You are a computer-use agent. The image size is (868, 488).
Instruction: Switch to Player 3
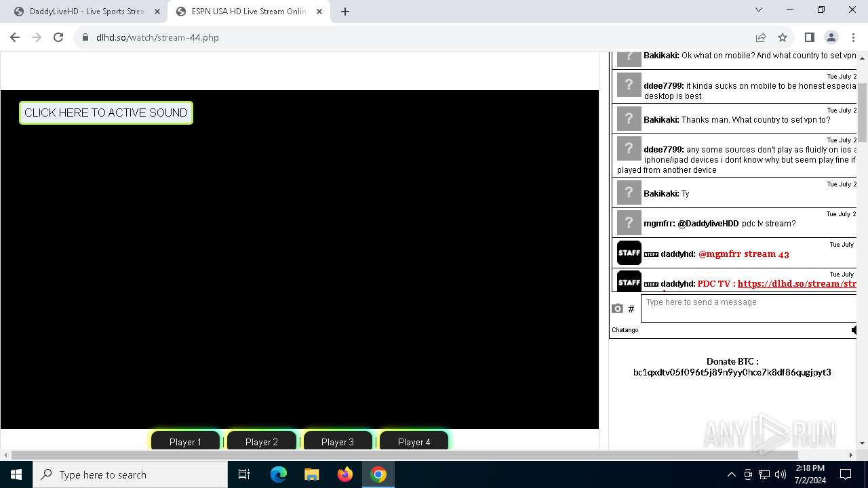pyautogui.click(x=338, y=441)
